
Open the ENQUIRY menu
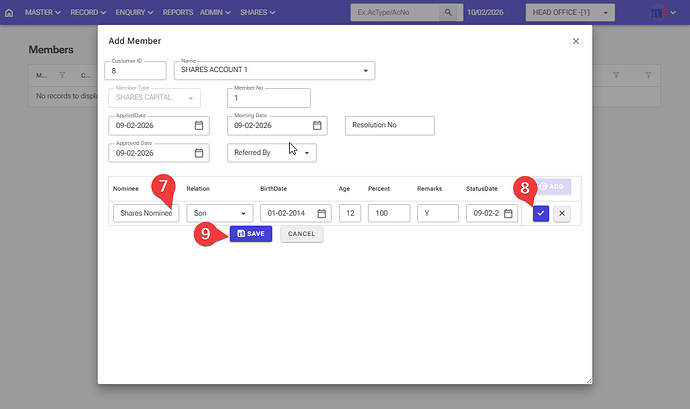[134, 12]
